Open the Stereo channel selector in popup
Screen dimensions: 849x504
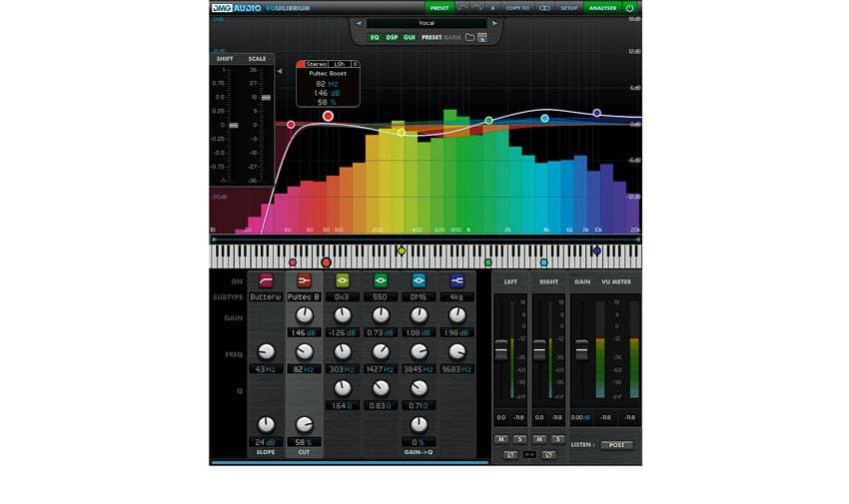(317, 64)
